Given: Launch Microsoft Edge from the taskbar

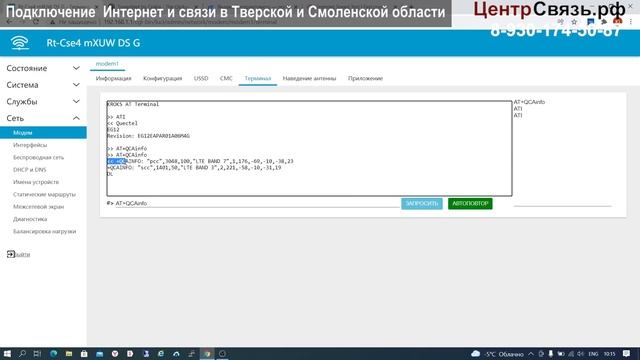Looking at the screenshot, I should [53, 354].
